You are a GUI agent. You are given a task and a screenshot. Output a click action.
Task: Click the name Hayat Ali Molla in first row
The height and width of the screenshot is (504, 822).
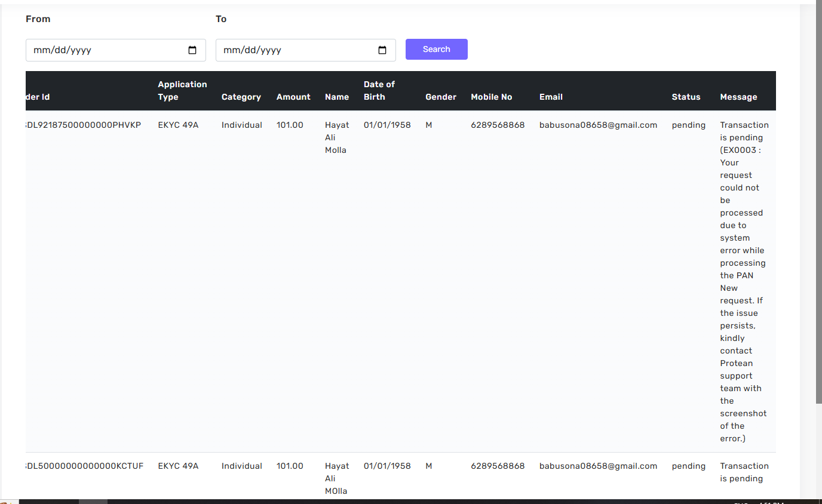(x=336, y=137)
